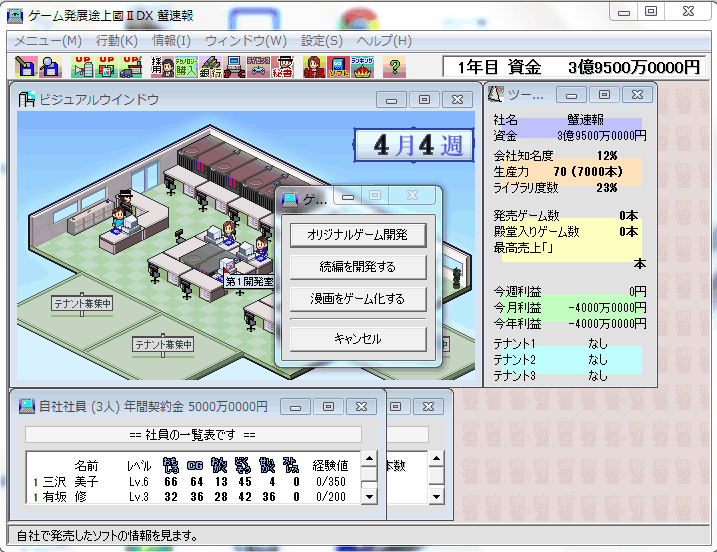Click the 社員の一覧表です banner

(193, 434)
